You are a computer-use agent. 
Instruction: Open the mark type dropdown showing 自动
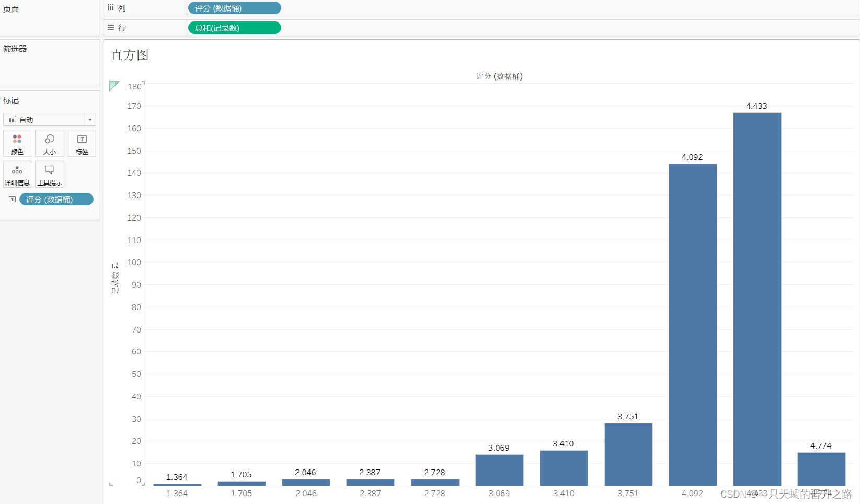50,120
